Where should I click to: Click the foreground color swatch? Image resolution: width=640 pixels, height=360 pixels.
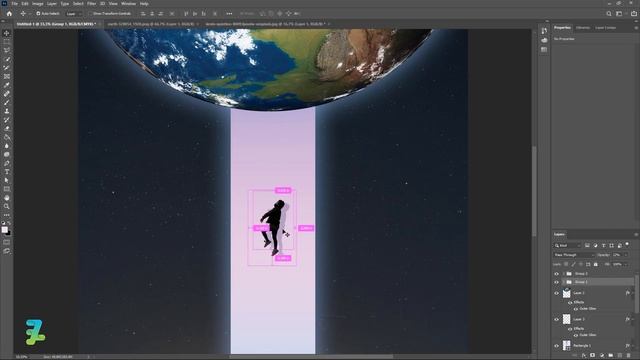pos(4,230)
